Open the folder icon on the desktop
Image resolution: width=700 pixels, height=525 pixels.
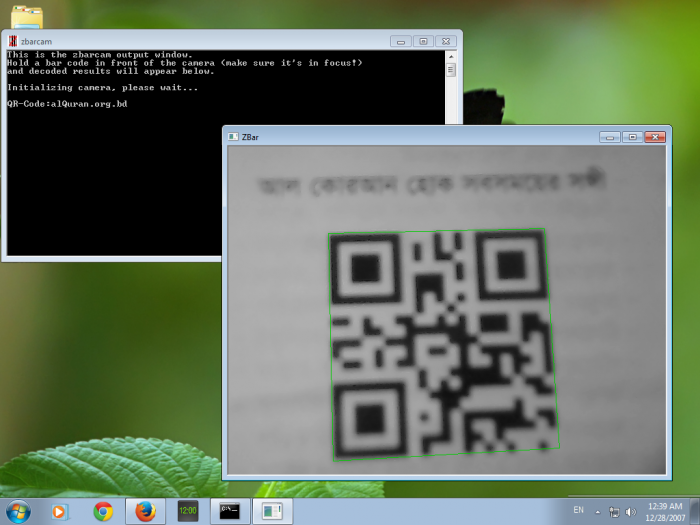click(27, 17)
